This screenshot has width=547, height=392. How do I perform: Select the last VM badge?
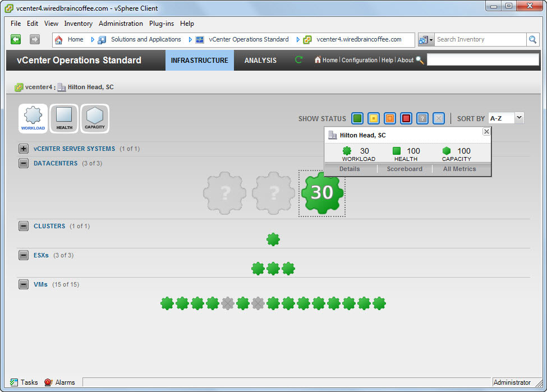(379, 303)
